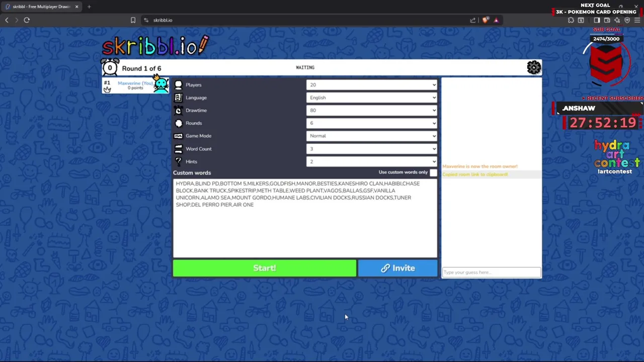Open Brave VPN shield icon
This screenshot has width=644, height=362.
627,20
